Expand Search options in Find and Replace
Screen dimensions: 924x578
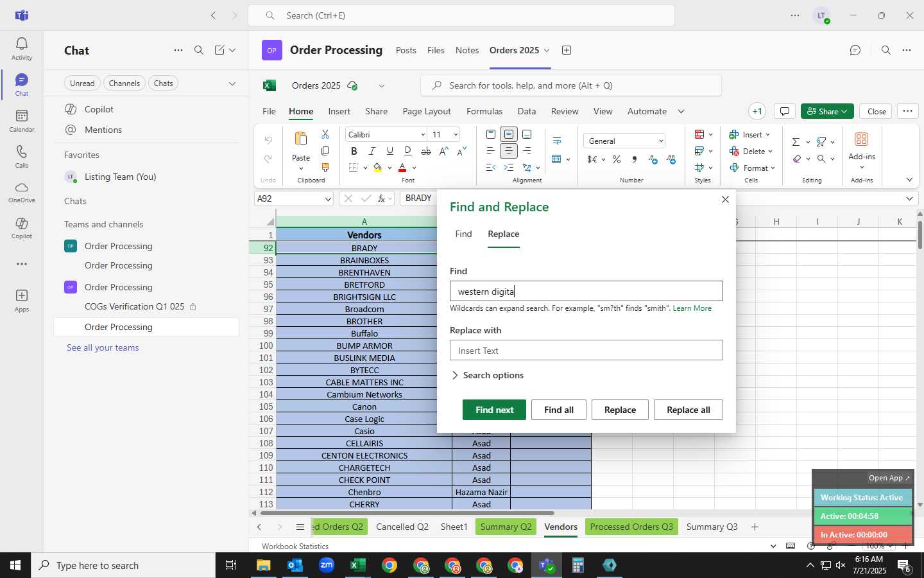pyautogui.click(x=488, y=375)
